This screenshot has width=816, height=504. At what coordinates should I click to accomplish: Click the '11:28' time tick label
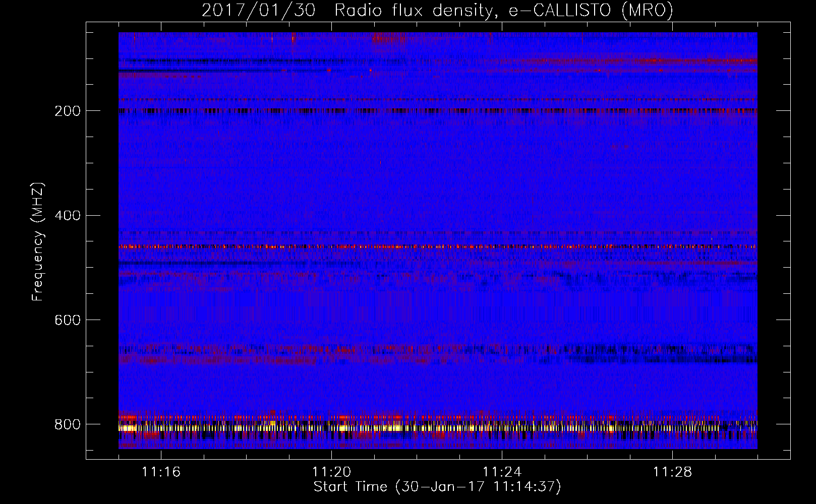672,472
